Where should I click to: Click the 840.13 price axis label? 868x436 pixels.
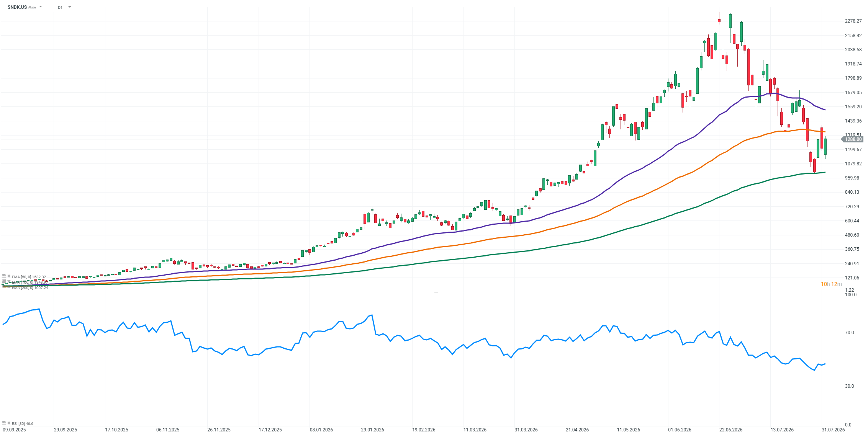[853, 192]
